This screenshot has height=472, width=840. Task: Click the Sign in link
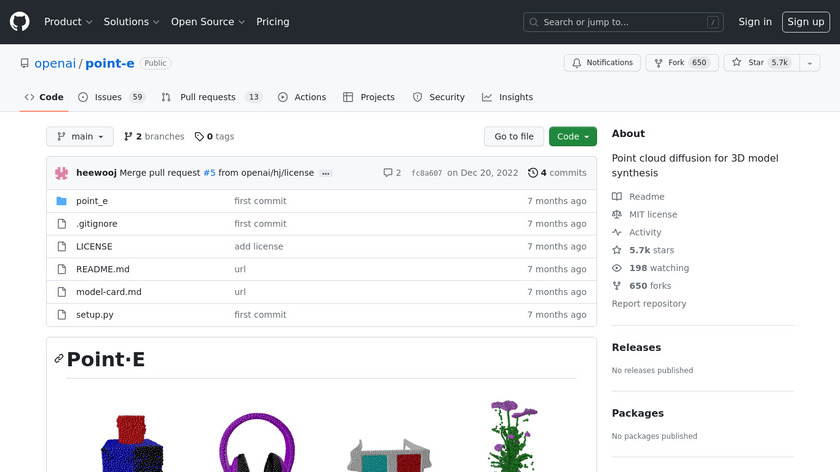coord(755,22)
